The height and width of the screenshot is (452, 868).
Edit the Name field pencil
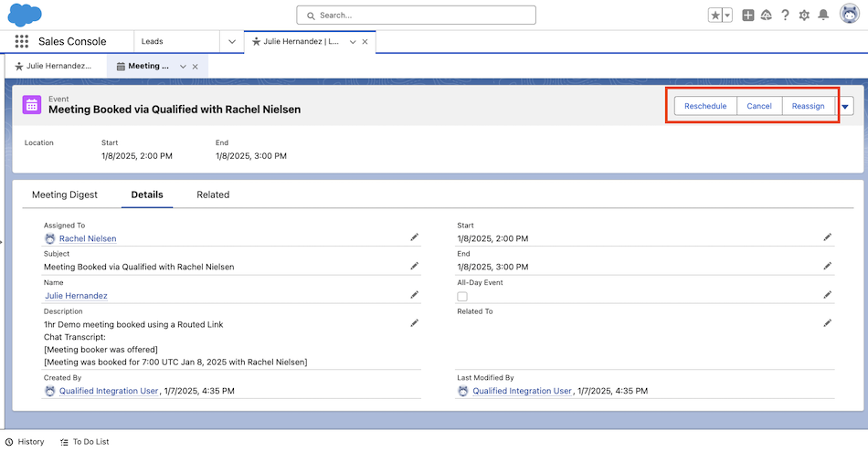pos(414,295)
